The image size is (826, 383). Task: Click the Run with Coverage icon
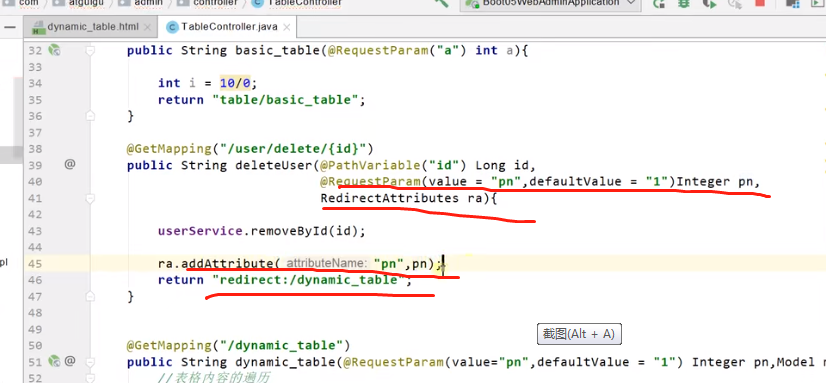coord(709,4)
